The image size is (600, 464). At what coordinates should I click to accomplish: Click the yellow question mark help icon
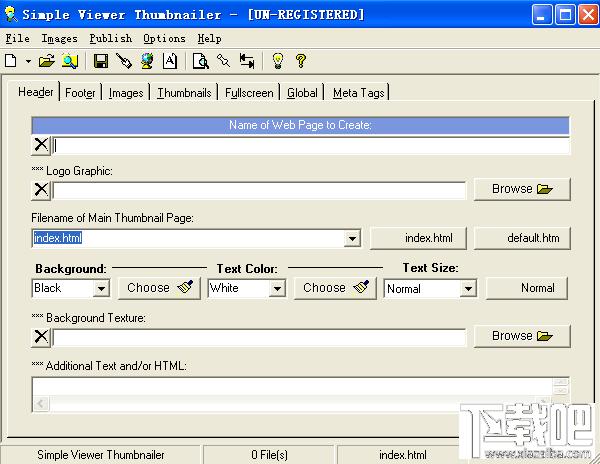tap(301, 61)
